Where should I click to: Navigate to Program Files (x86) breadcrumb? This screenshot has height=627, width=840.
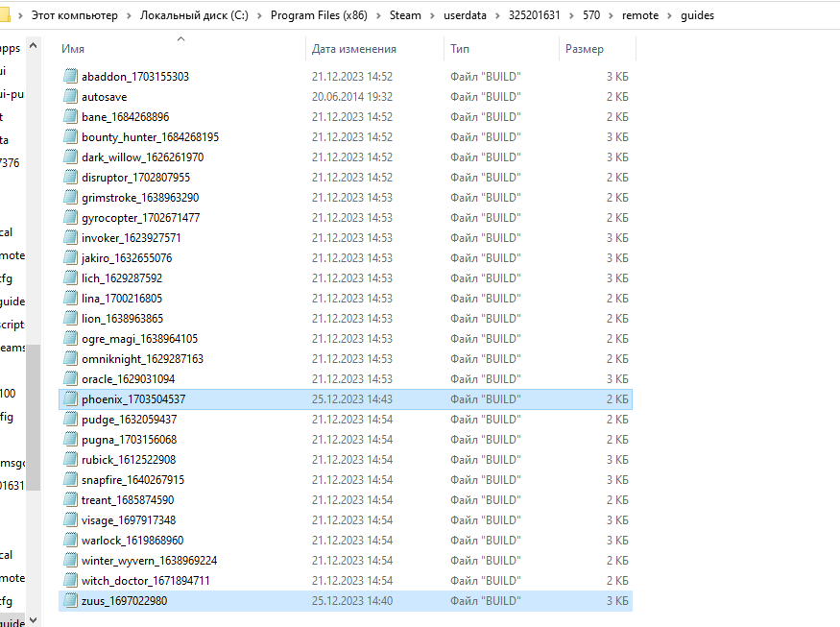[319, 15]
